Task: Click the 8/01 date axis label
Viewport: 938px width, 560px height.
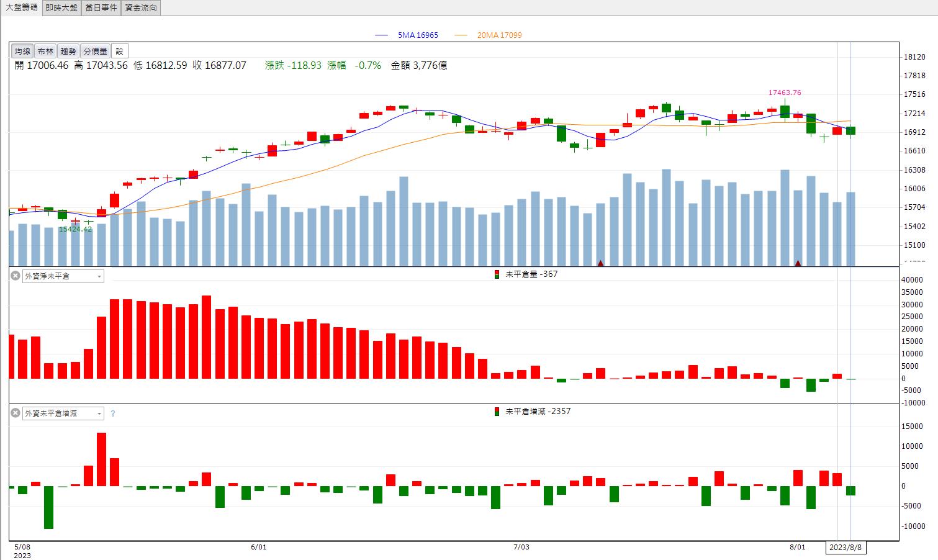Action: click(798, 547)
